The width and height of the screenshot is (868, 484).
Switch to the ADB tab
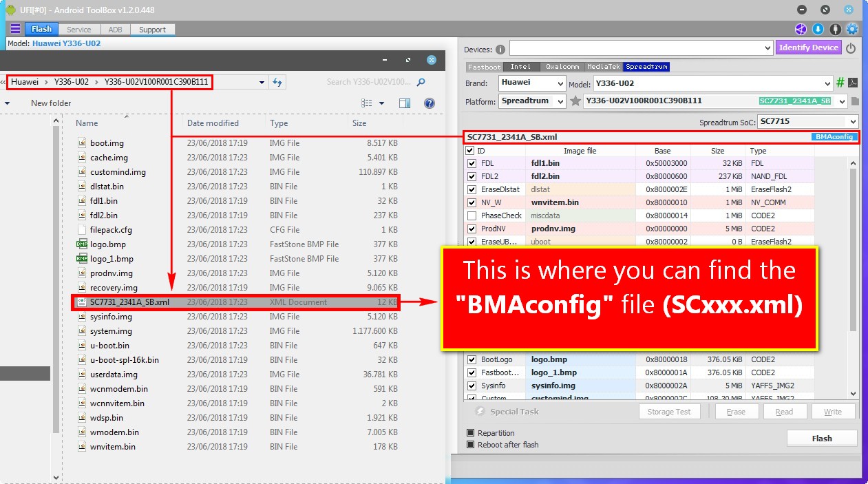[116, 30]
